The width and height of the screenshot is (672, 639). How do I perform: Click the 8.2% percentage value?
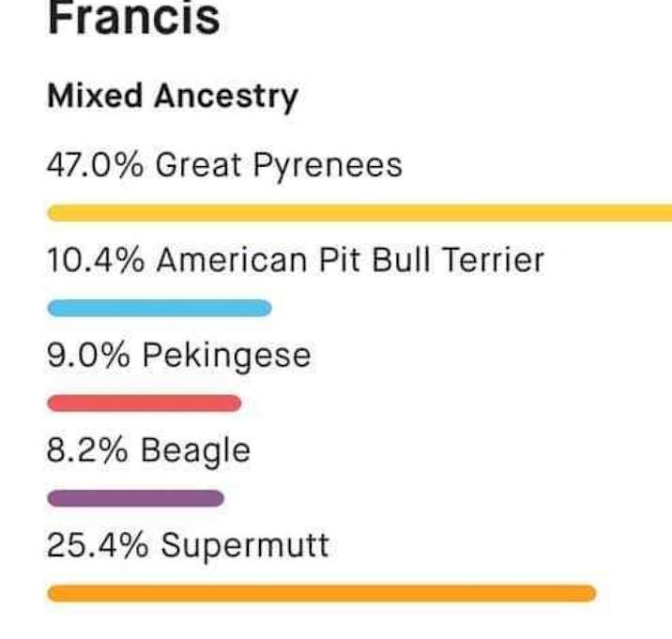pyautogui.click(x=87, y=450)
